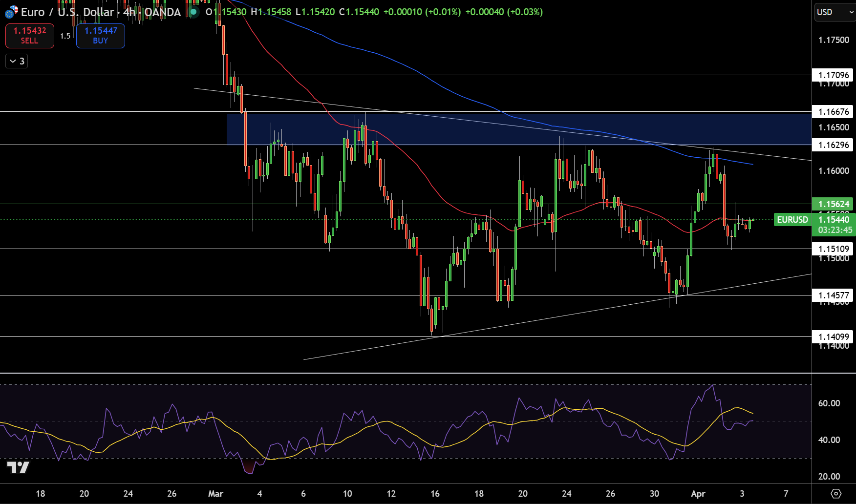Select the 1.17096 price level label

tap(834, 75)
